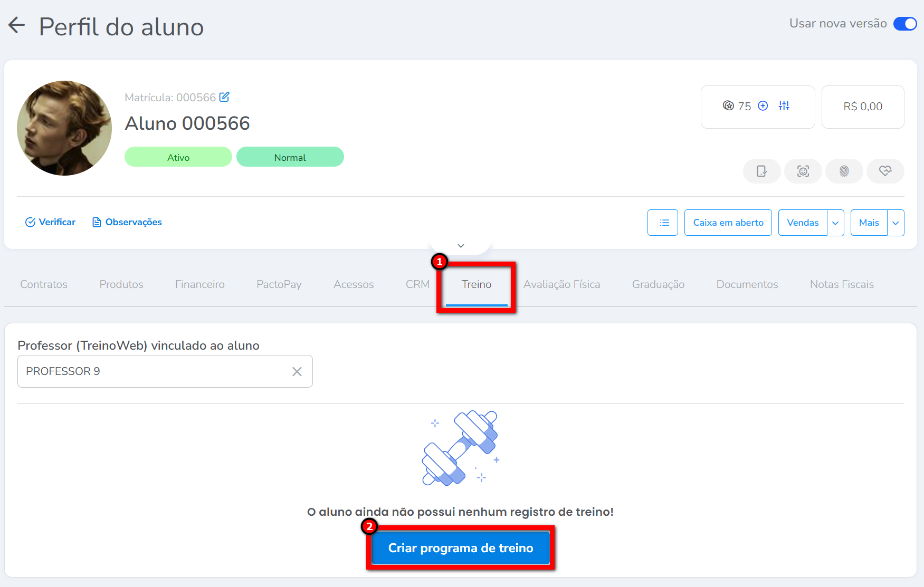The width and height of the screenshot is (924, 587).
Task: Click the heart health monitor icon
Action: (885, 171)
